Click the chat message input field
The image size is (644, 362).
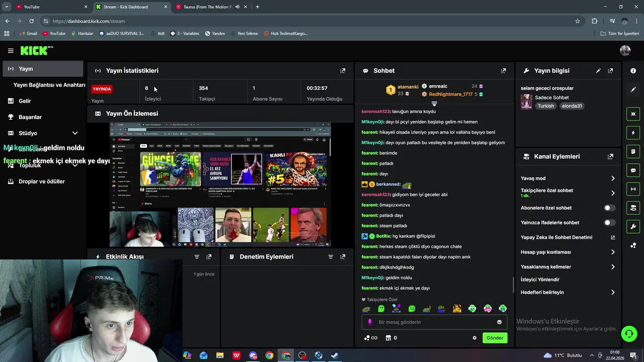pos(434,322)
